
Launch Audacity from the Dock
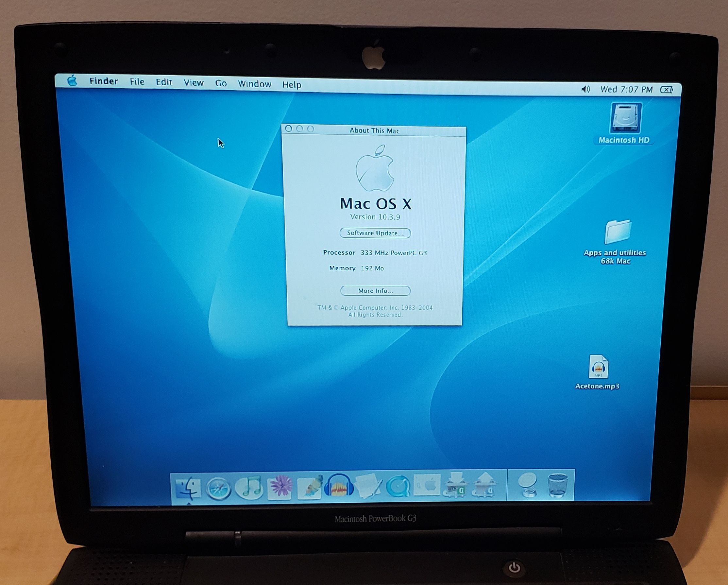click(339, 486)
